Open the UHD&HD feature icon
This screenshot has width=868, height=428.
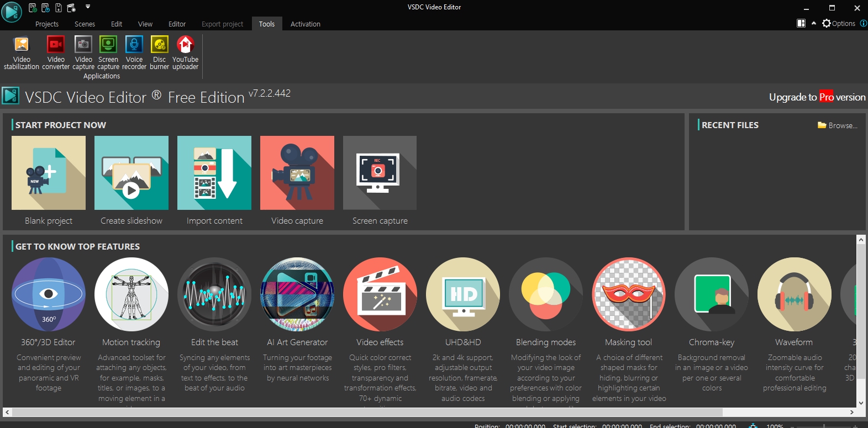tap(463, 294)
